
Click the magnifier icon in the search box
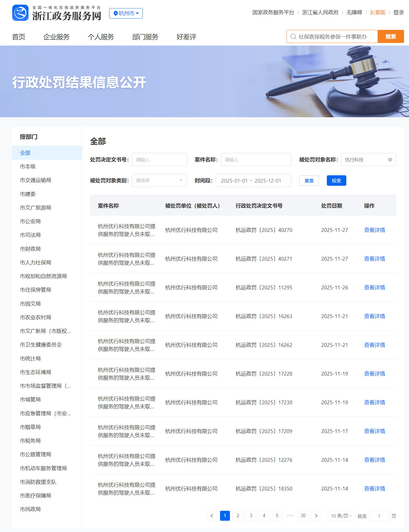point(293,37)
